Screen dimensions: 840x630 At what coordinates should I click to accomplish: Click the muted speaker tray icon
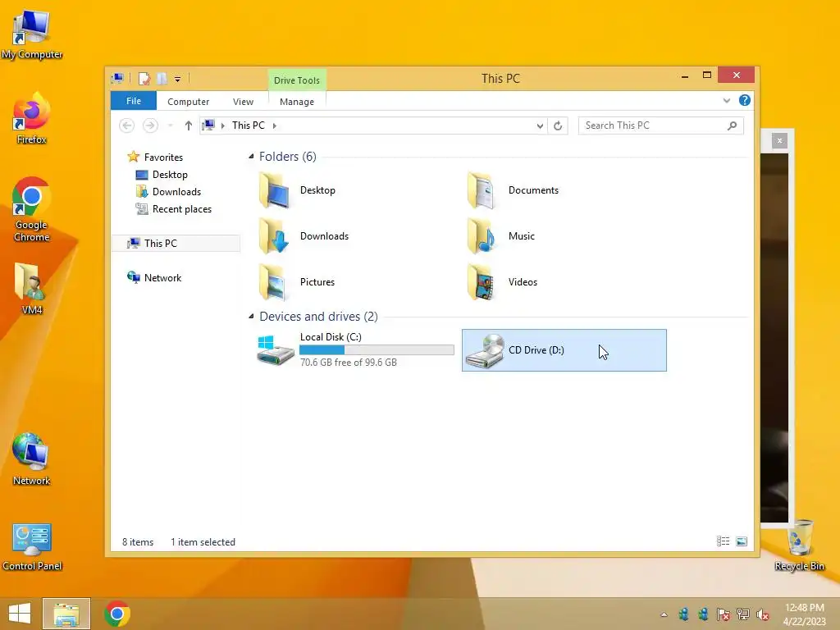(762, 614)
